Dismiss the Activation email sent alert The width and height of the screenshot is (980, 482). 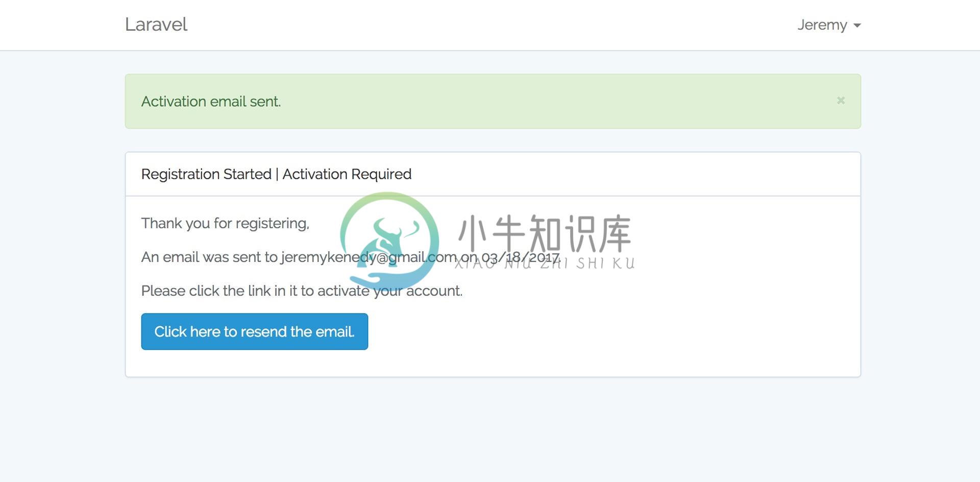pyautogui.click(x=841, y=101)
